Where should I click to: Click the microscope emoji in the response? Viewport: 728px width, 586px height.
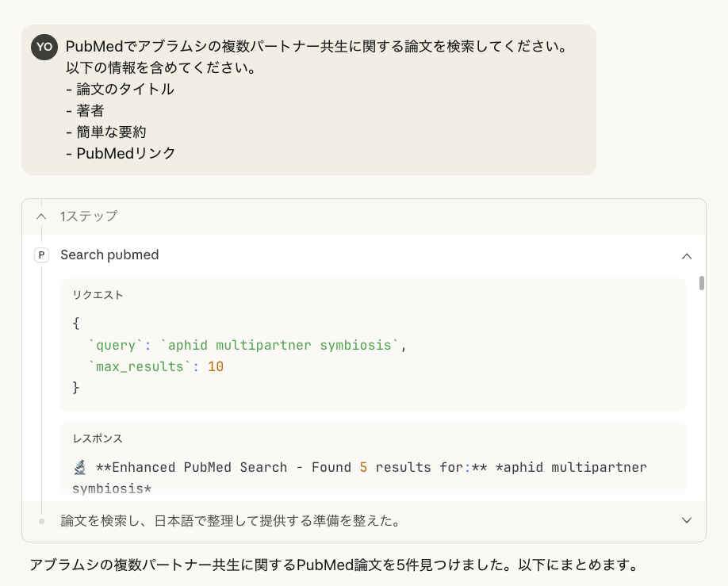[x=79, y=467]
